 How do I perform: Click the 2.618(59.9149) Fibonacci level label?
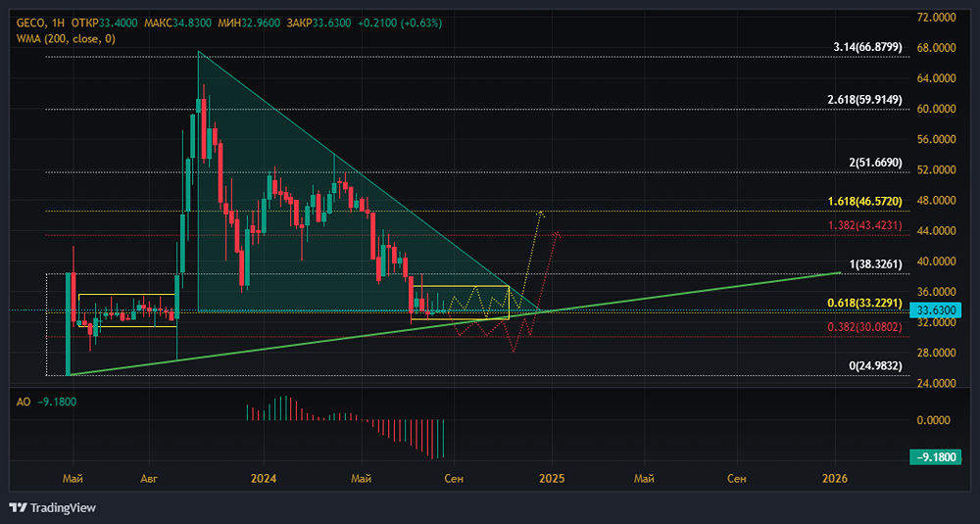point(864,100)
